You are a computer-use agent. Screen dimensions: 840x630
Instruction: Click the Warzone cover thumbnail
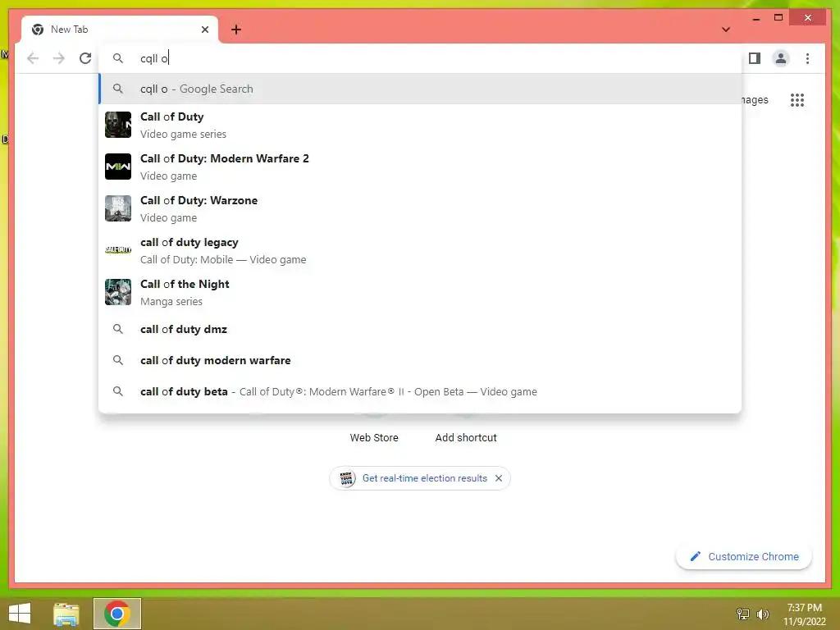point(118,208)
